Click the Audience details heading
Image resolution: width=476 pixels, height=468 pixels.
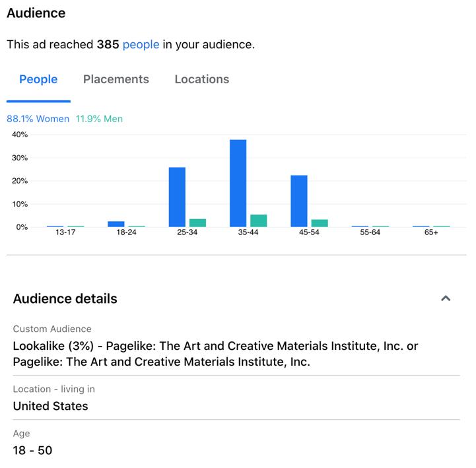[65, 298]
